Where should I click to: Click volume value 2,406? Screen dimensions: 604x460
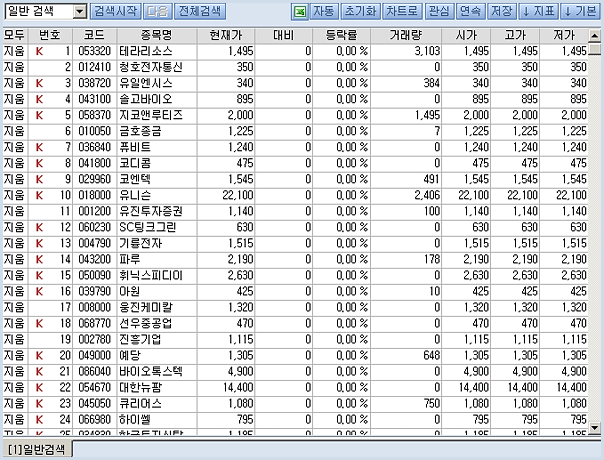[427, 195]
